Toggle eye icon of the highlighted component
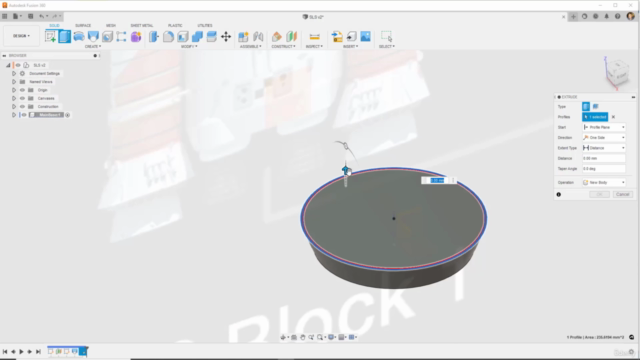 (x=24, y=115)
